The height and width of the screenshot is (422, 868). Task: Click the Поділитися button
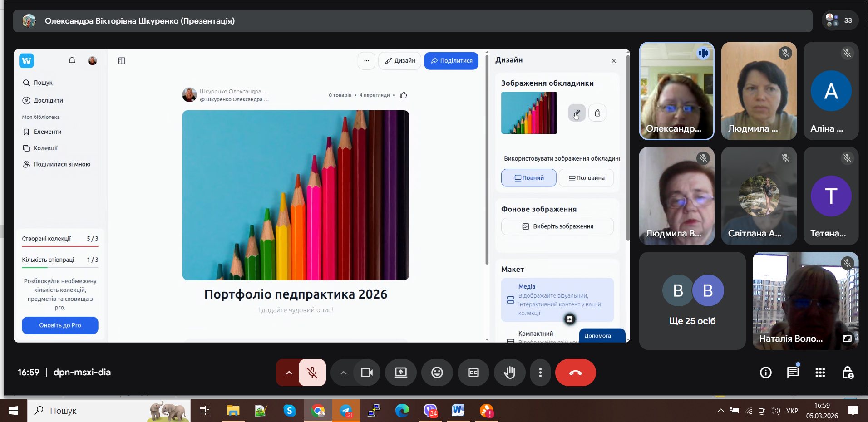[451, 61]
